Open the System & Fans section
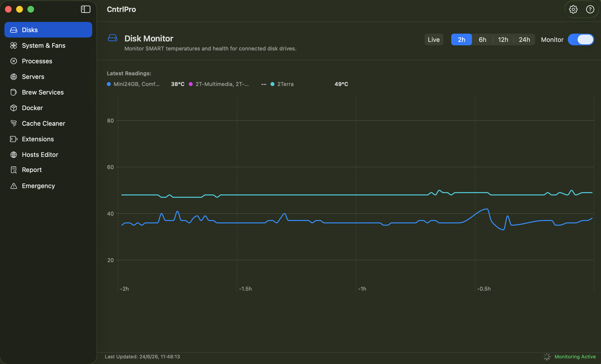Viewport: 601px width, 364px height. pyautogui.click(x=48, y=45)
